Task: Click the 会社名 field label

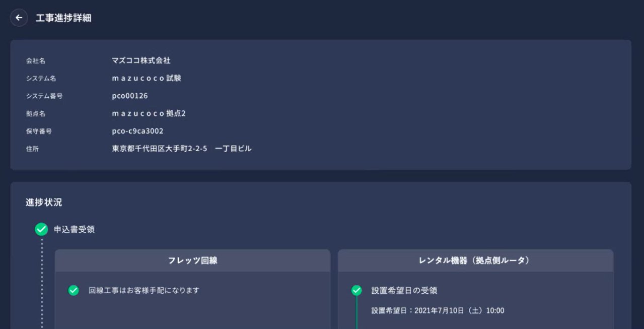Action: pos(36,60)
